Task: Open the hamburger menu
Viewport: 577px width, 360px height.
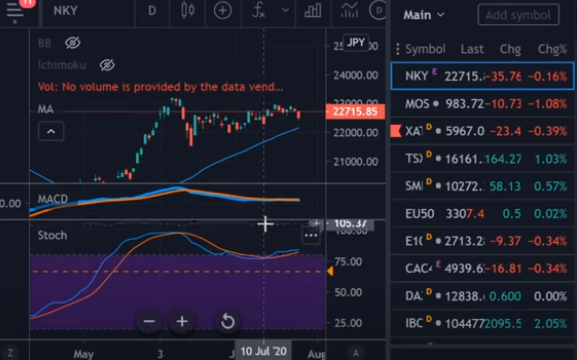Action: pyautogui.click(x=15, y=11)
